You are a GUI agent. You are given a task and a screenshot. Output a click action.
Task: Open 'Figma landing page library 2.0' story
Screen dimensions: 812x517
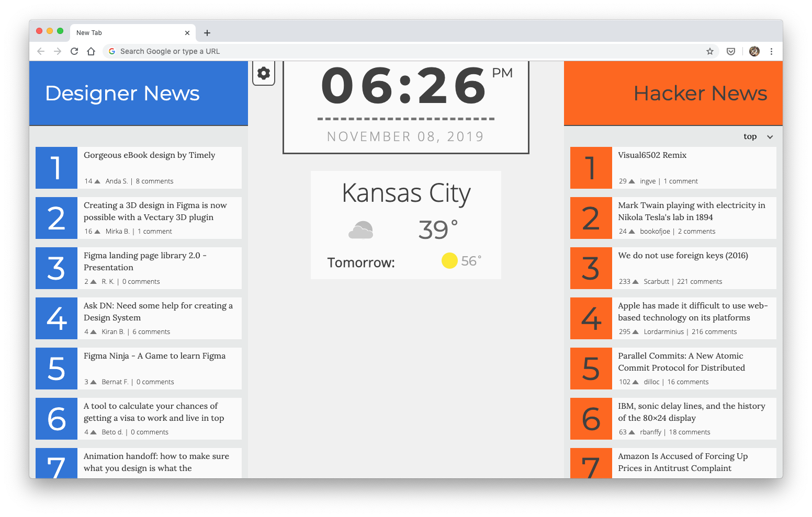145,261
